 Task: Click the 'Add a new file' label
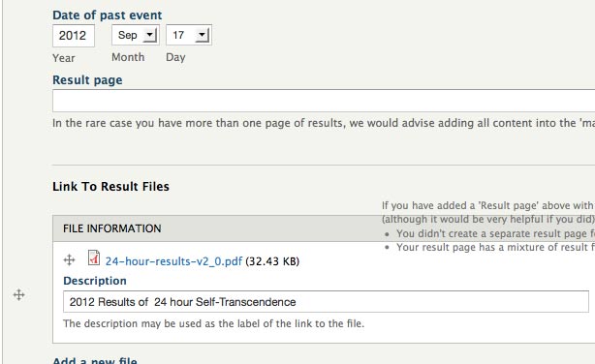(x=95, y=360)
